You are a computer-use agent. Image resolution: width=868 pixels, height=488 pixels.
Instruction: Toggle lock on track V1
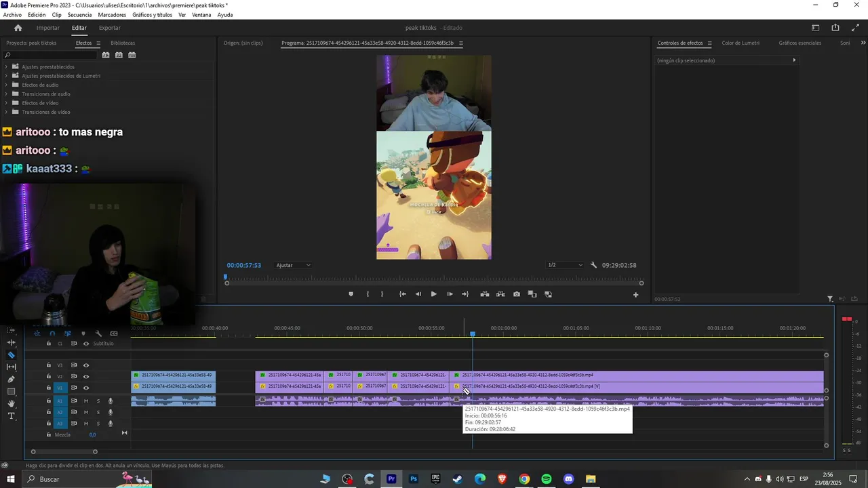tap(48, 388)
